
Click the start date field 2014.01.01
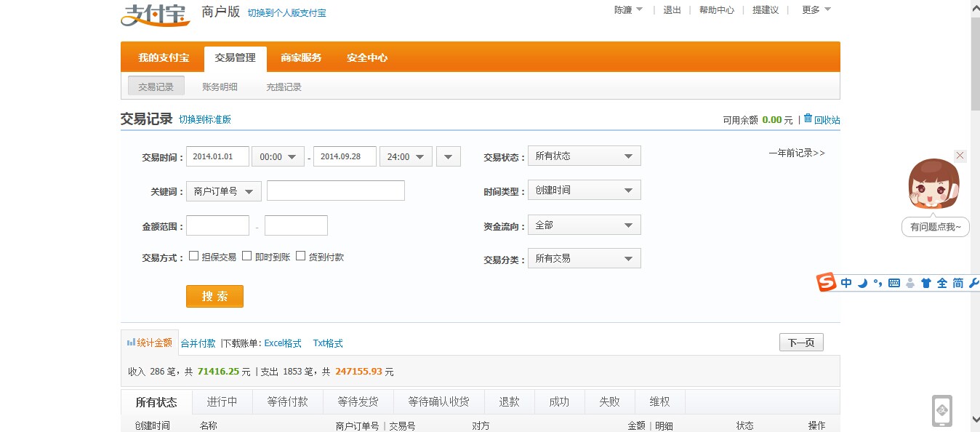point(217,156)
